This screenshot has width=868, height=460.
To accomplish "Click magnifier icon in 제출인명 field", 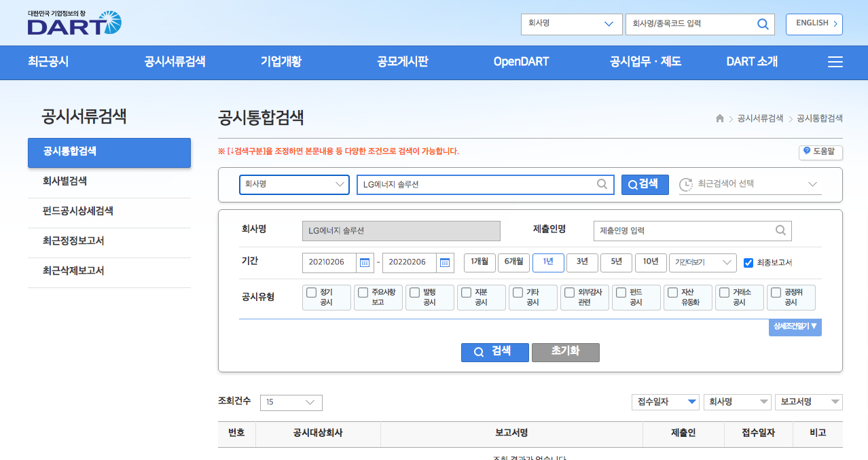I will tap(780, 230).
